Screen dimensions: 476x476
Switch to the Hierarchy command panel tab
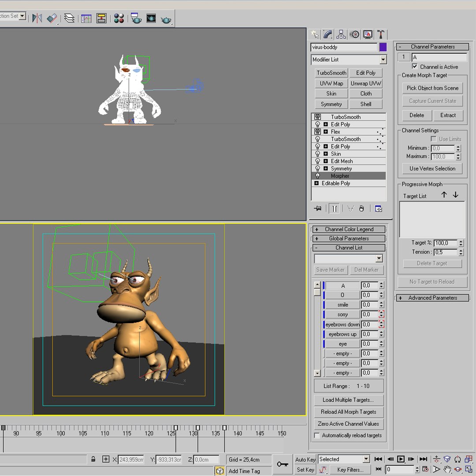[x=341, y=34]
